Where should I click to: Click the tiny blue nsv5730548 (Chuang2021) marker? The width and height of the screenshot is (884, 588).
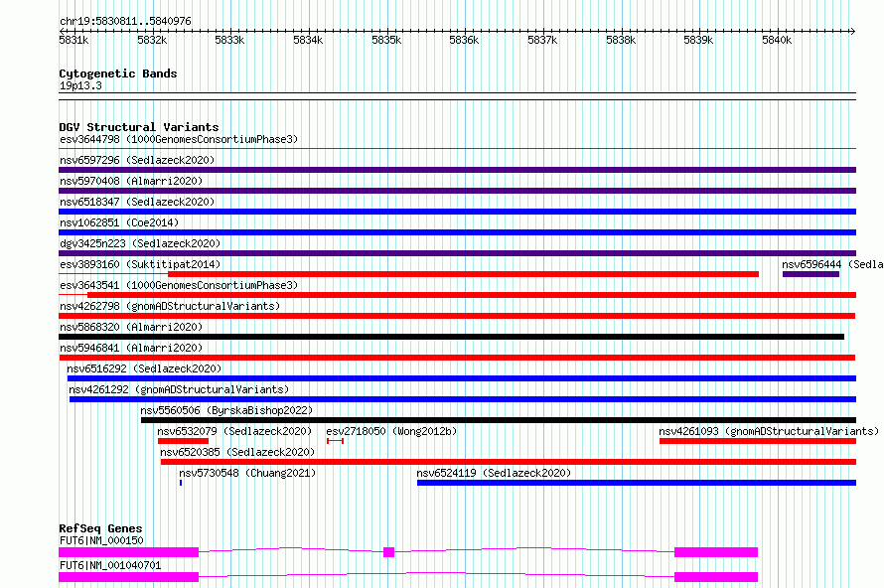[x=181, y=483]
